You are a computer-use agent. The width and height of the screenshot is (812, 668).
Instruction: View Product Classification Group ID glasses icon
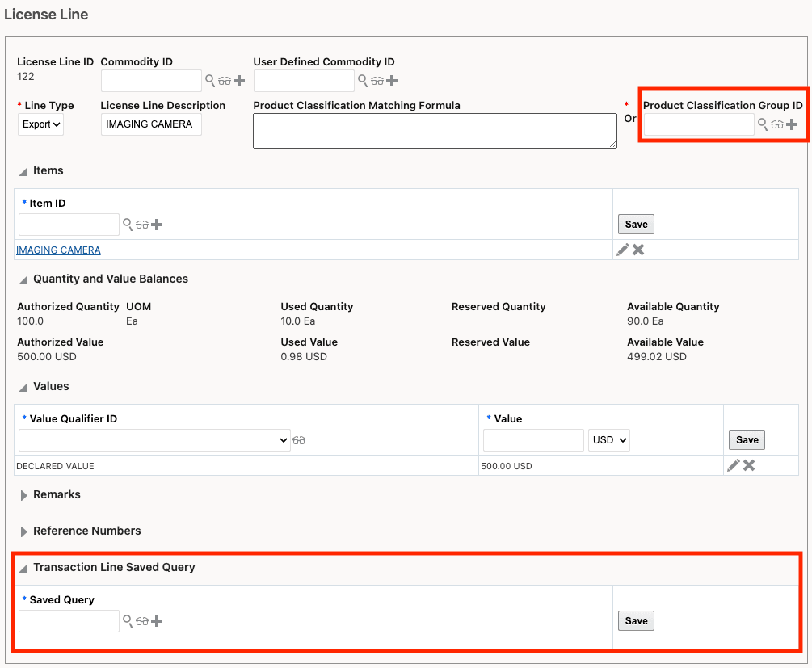(x=776, y=124)
